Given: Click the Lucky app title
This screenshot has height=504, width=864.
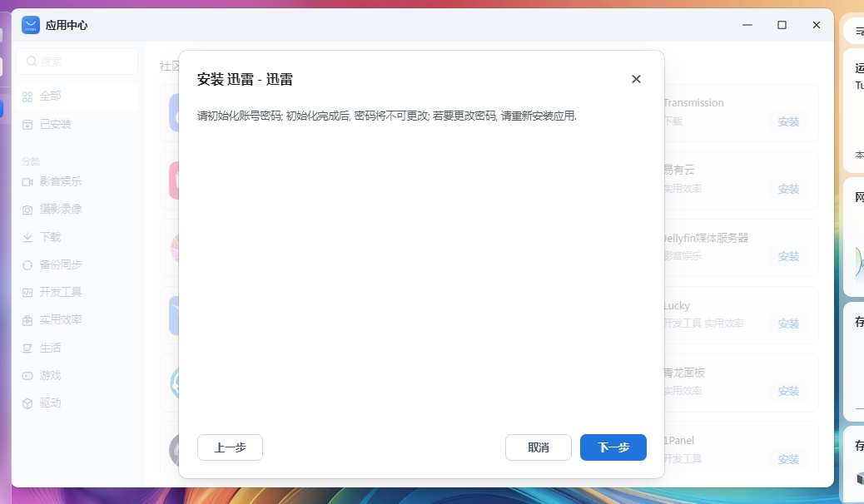Looking at the screenshot, I should tap(678, 306).
